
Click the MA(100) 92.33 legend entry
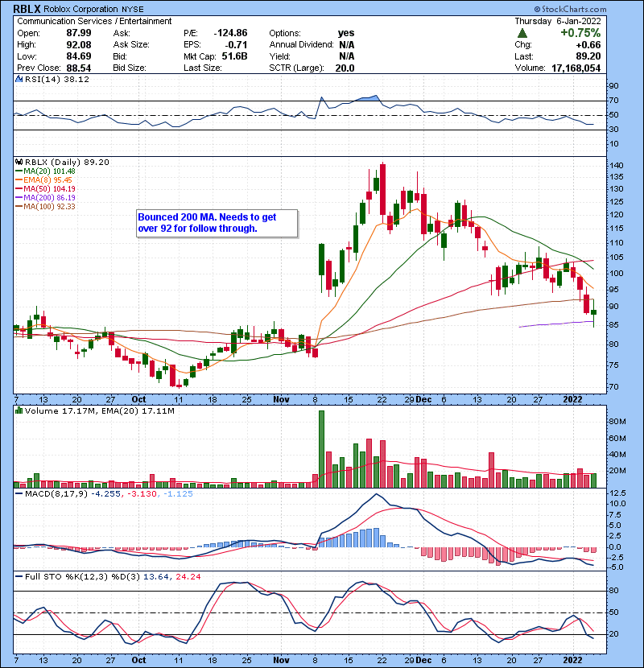pyautogui.click(x=45, y=207)
